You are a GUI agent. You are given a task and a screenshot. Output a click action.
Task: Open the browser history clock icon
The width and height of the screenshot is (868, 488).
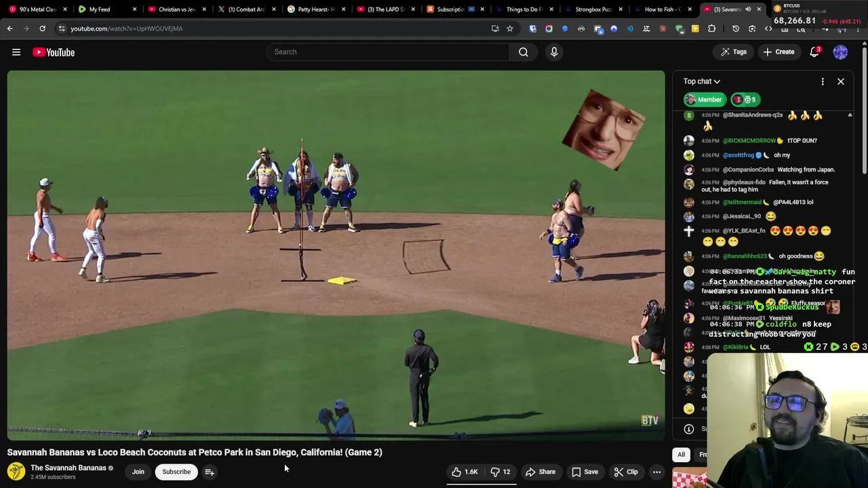click(736, 28)
